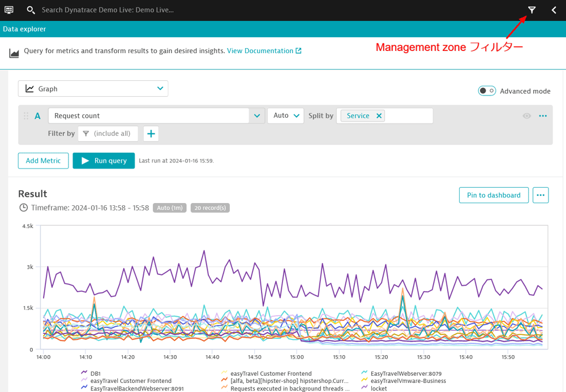Click the funnel icon in the Filter by field

click(86, 134)
